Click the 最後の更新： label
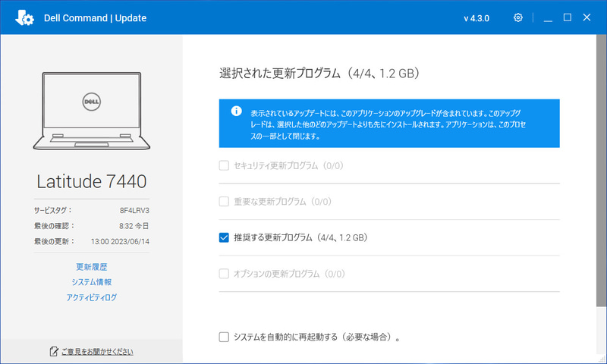The height and width of the screenshot is (364, 607). [x=54, y=241]
